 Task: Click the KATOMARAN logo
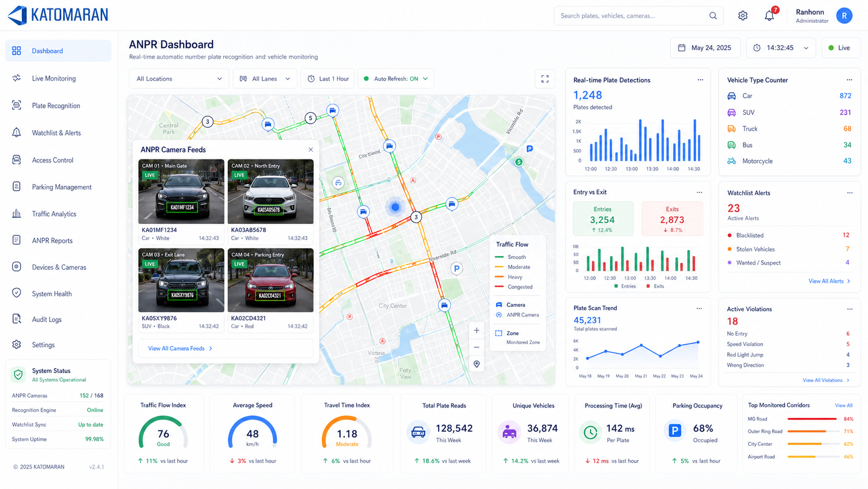coord(58,15)
